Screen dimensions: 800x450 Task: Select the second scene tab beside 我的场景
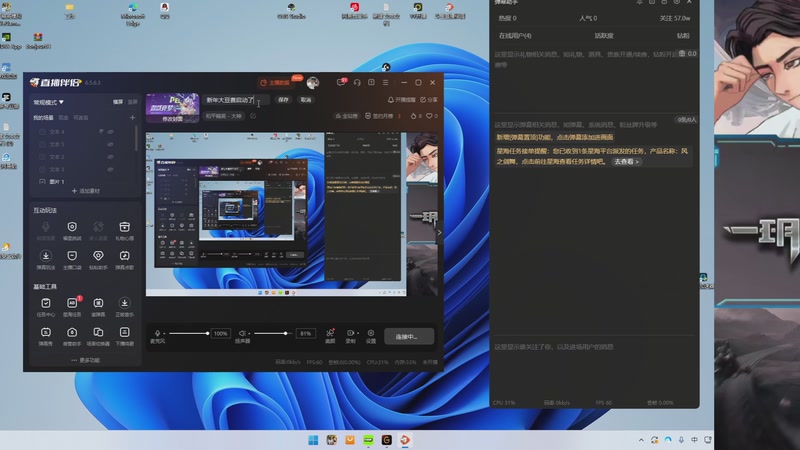(x=63, y=117)
